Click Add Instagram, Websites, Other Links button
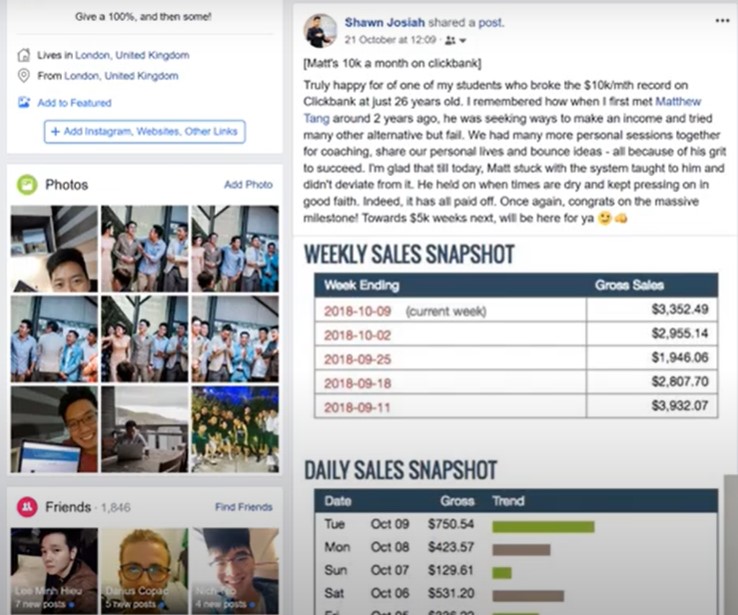This screenshot has height=615, width=738. coord(144,131)
